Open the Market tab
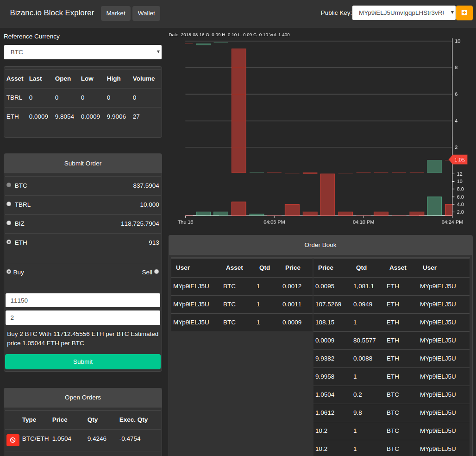476x456 pixels. pyautogui.click(x=116, y=13)
